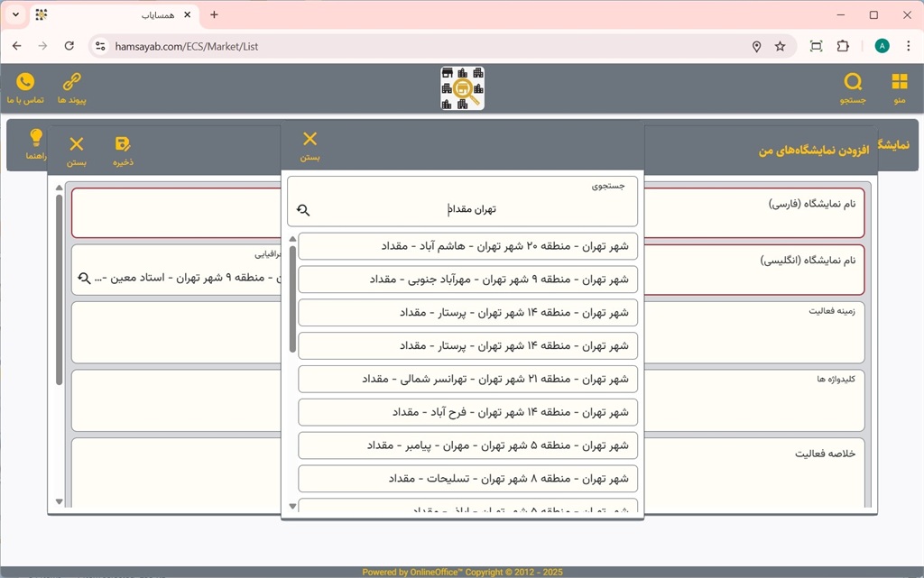Close the search popup with its بستن icon

coord(310,140)
